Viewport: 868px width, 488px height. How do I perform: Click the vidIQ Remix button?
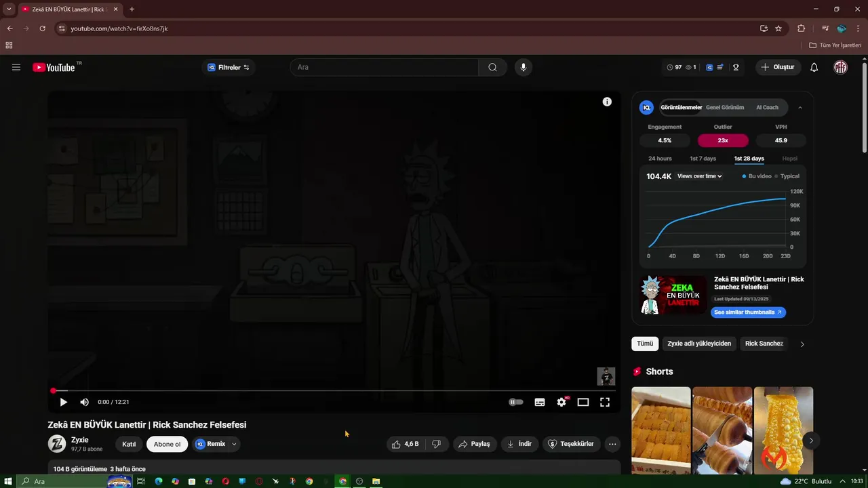pos(210,444)
